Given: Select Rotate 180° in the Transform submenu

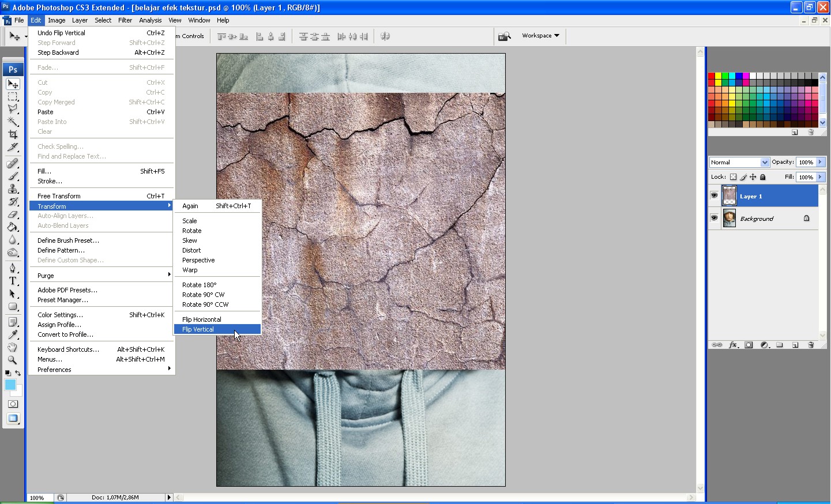Looking at the screenshot, I should pyautogui.click(x=199, y=285).
